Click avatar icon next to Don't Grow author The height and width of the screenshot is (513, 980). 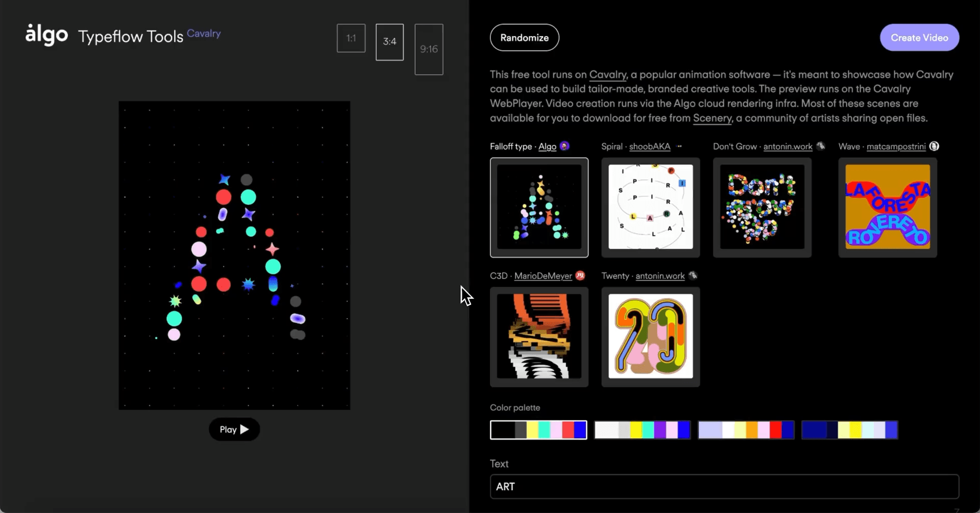(x=820, y=146)
